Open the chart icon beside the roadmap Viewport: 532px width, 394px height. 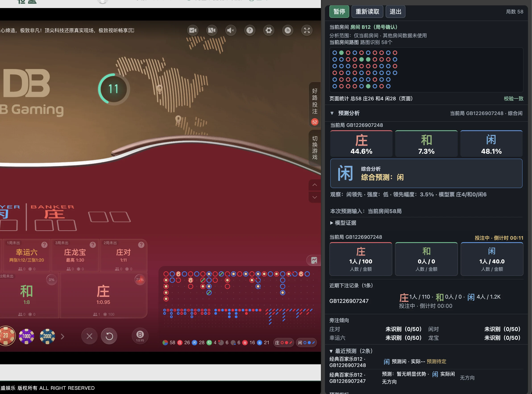tap(314, 260)
